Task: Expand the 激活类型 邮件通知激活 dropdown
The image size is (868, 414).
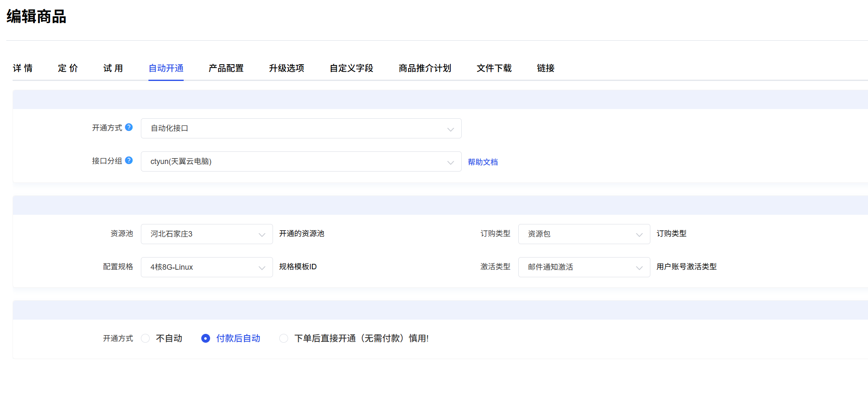Action: click(584, 267)
